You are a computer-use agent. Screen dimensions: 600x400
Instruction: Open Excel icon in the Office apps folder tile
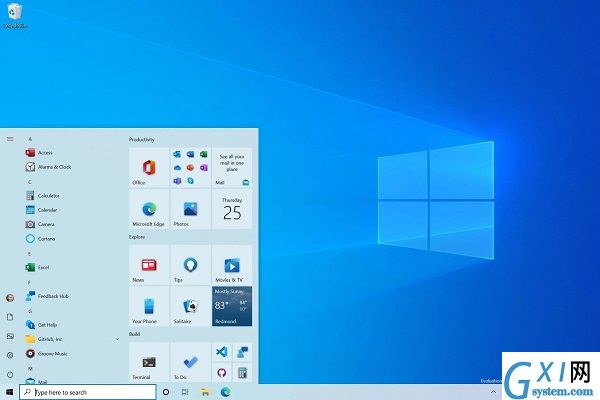point(204,154)
